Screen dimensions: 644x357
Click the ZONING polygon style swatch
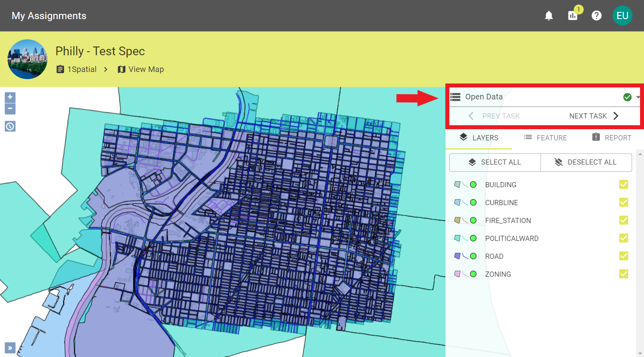(x=457, y=274)
